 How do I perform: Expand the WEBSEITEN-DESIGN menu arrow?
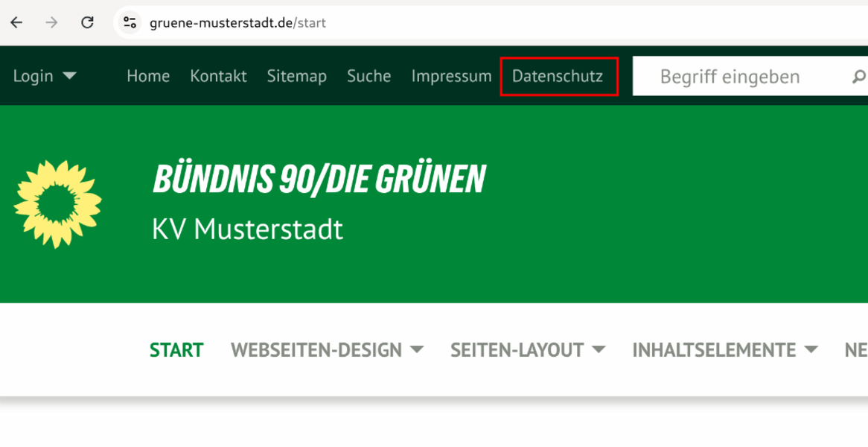(416, 349)
